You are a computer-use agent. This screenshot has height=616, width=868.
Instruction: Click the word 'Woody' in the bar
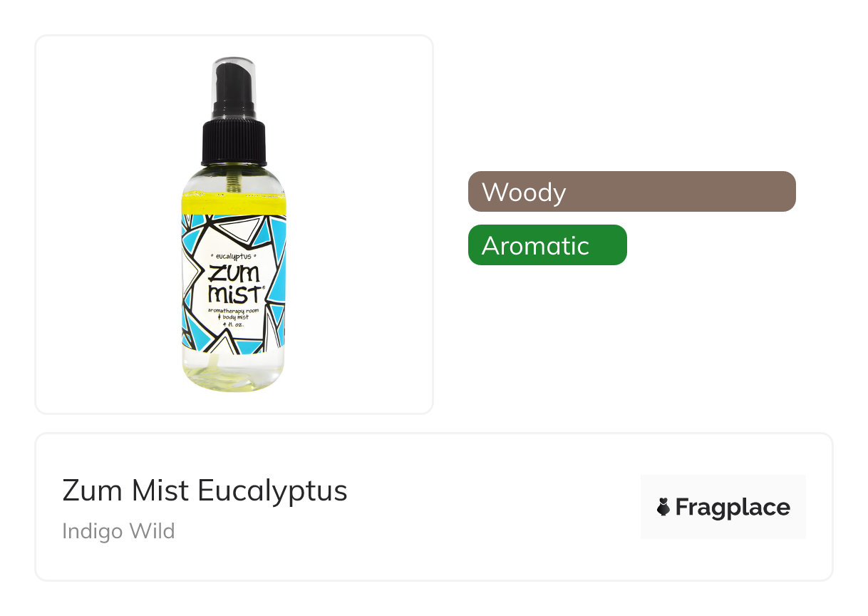524,192
